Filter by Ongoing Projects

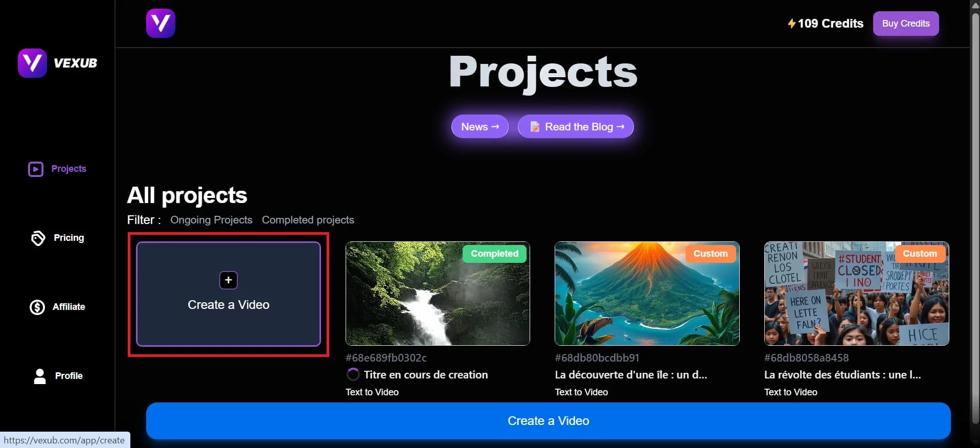click(211, 220)
